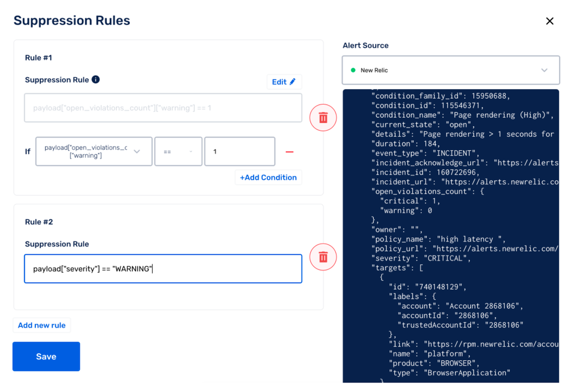Click the "link" rpm.newrelic.com payload line
This screenshot has height=392, width=565.
[474, 344]
